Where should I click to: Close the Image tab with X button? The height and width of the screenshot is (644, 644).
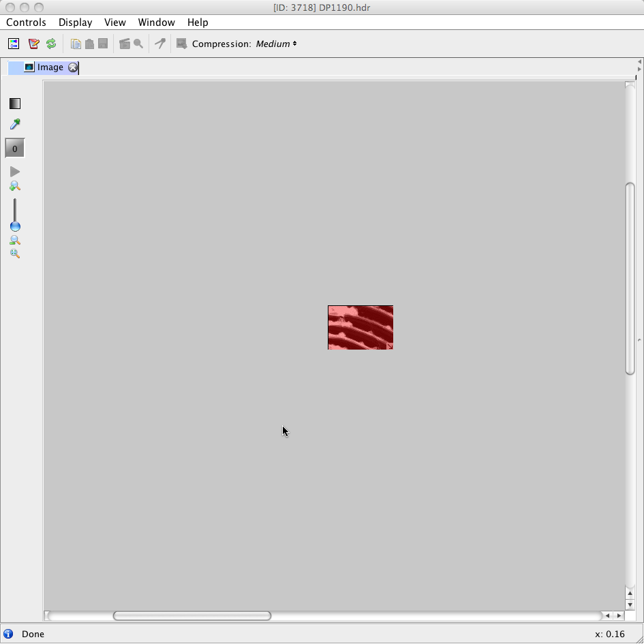[73, 67]
